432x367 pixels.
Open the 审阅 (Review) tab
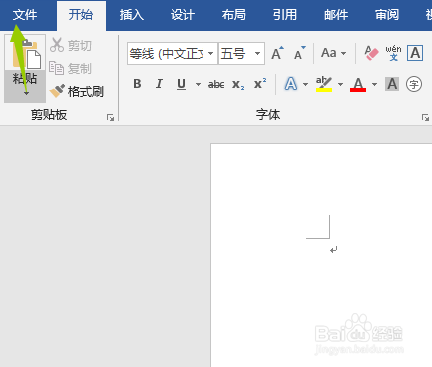387,15
